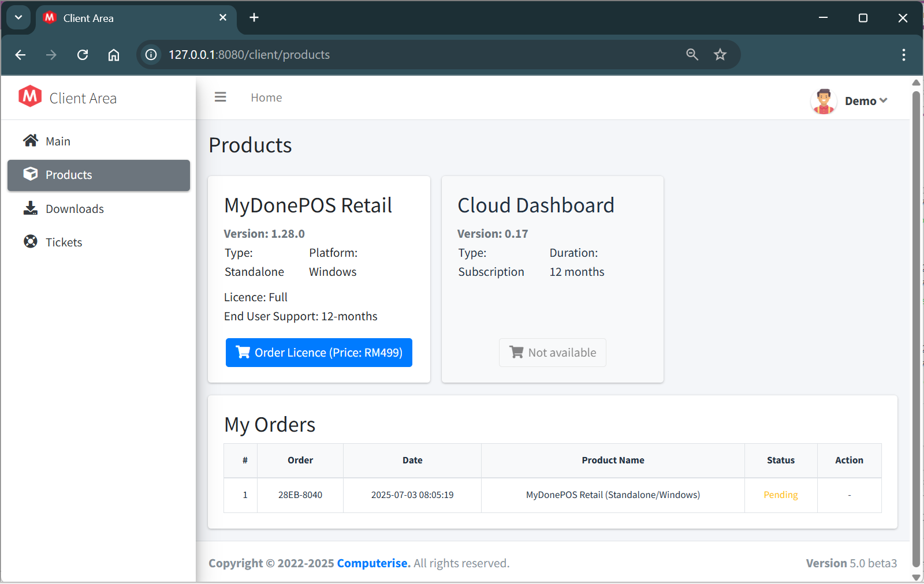Open Chrome three-dot menu
Screen dimensions: 924x584
tap(903, 55)
